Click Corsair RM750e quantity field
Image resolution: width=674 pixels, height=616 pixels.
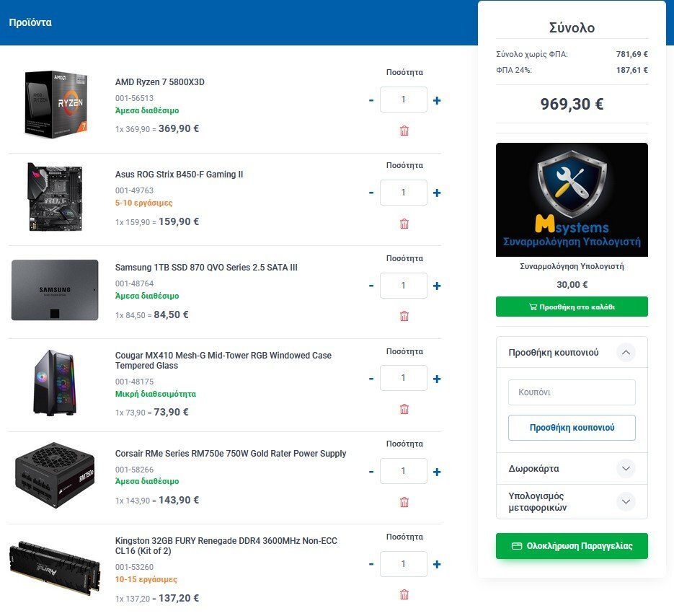[x=404, y=470]
